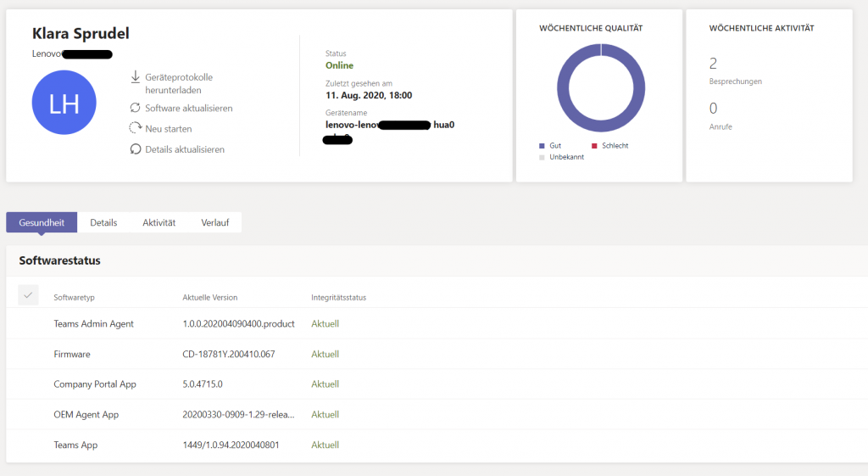This screenshot has height=476, width=868.
Task: Open the Gesundheit tab
Action: pyautogui.click(x=42, y=222)
